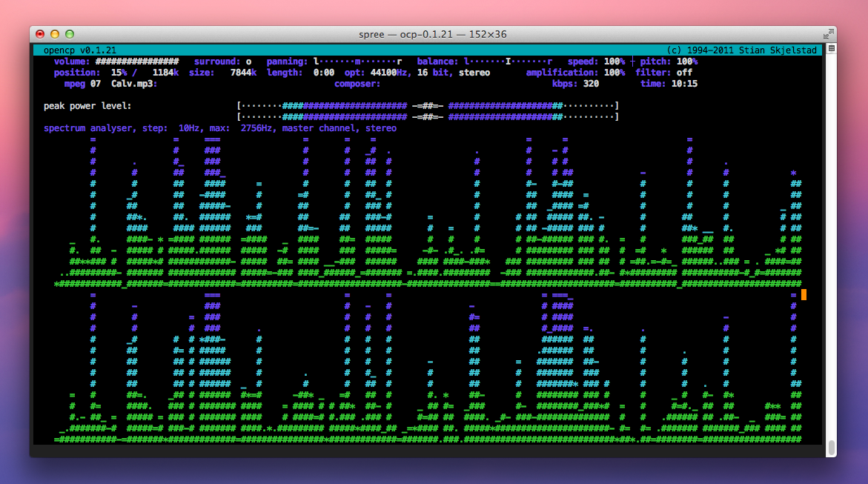Image resolution: width=868 pixels, height=484 pixels.
Task: Click the speed 100% value
Action: click(614, 62)
